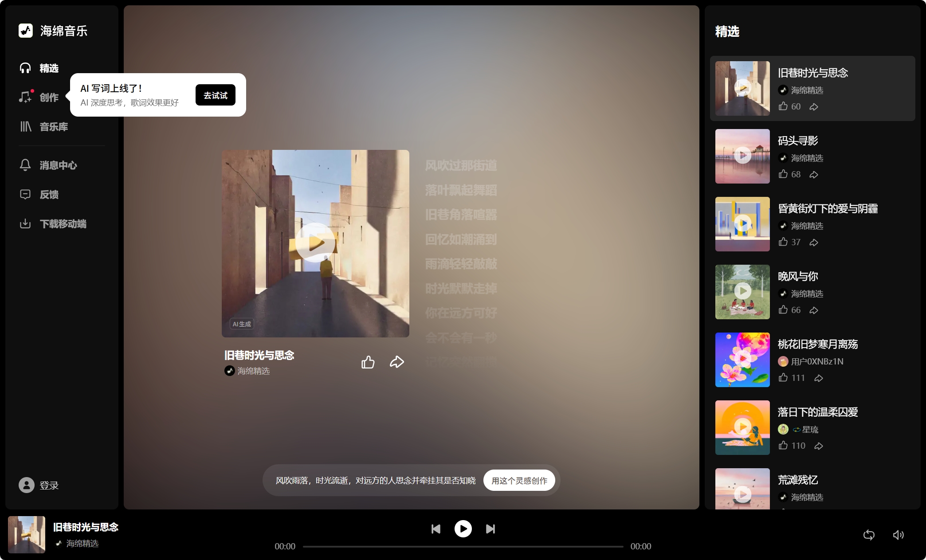Click song title 码头寻影
This screenshot has height=560, width=926.
pos(798,141)
